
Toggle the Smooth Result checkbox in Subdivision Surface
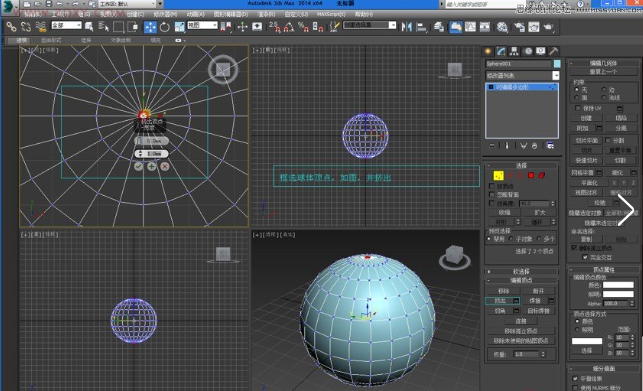(x=575, y=378)
